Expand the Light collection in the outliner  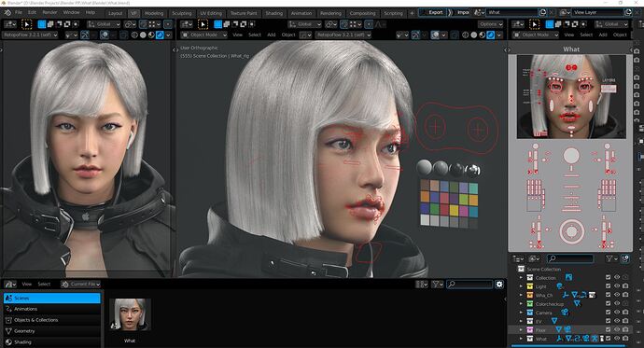(x=521, y=286)
